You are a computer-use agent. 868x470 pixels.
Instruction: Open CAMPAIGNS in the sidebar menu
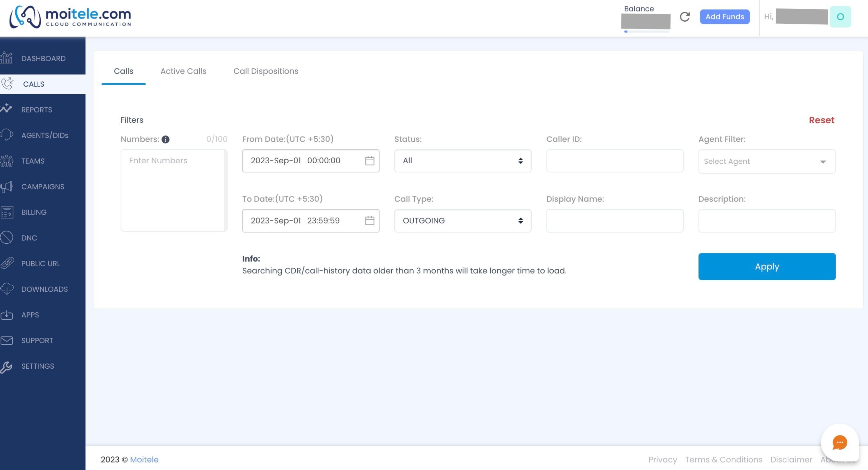tap(43, 186)
